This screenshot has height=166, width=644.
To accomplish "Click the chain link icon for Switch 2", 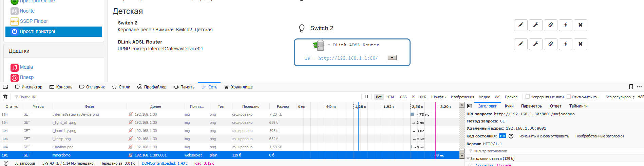I will (551, 25).
